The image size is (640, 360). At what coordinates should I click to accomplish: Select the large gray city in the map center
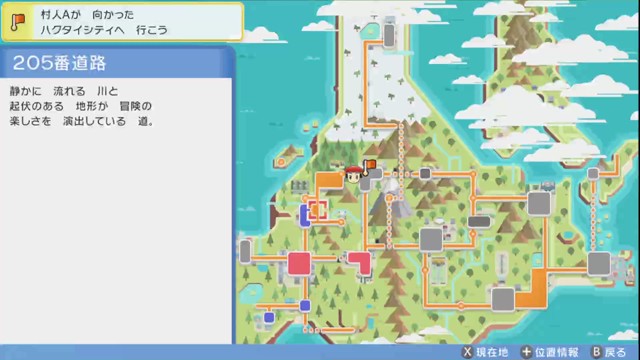click(x=431, y=239)
